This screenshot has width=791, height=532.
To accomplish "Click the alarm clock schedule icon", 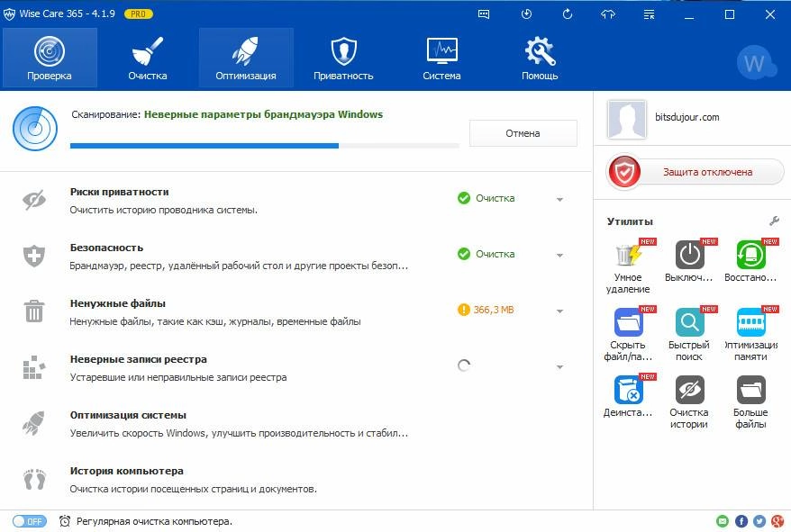I will coord(65,521).
